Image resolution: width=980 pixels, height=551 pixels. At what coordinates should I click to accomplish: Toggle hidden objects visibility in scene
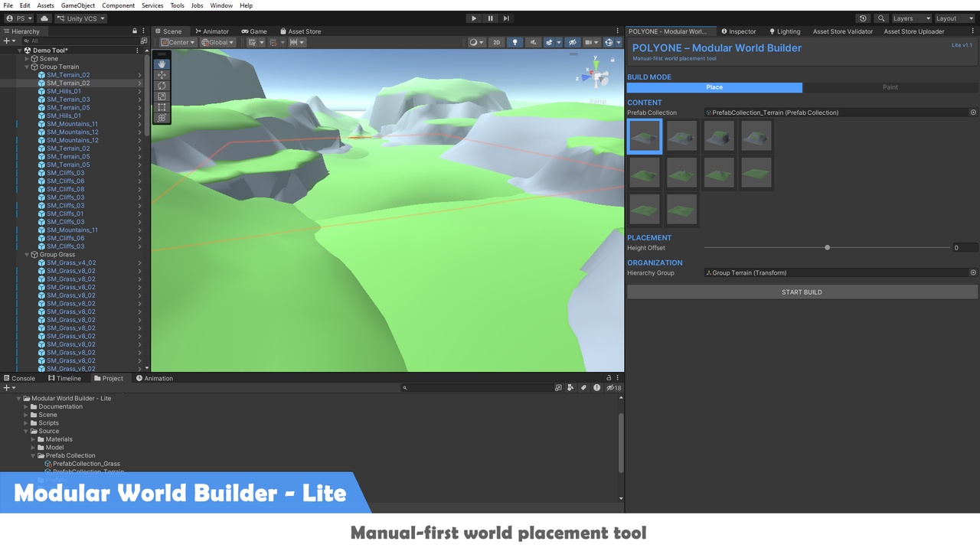572,42
